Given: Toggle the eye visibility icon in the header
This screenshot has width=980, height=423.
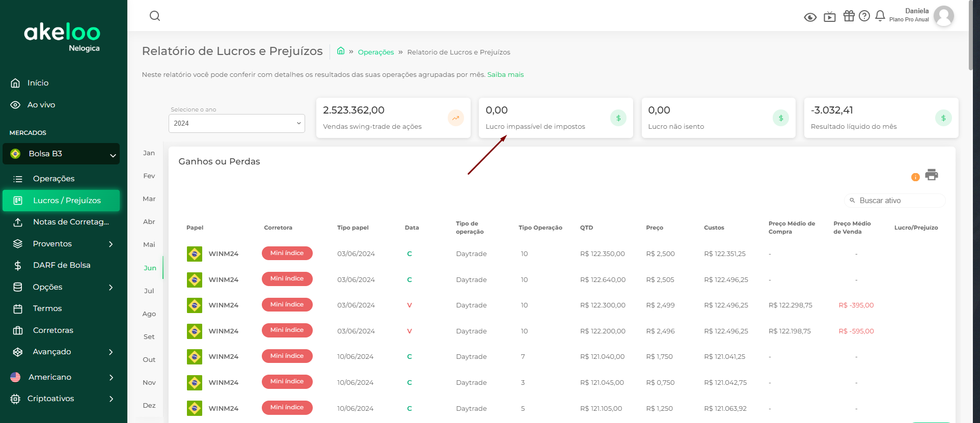Looking at the screenshot, I should [x=810, y=17].
